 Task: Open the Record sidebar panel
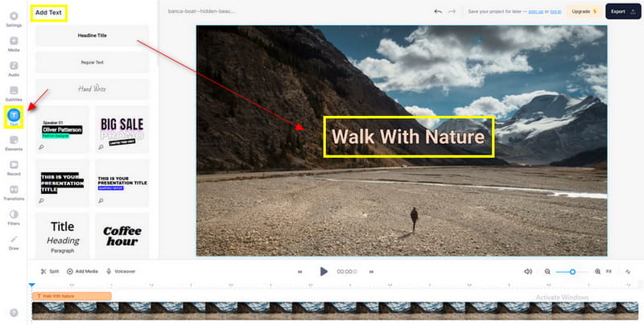(x=14, y=168)
